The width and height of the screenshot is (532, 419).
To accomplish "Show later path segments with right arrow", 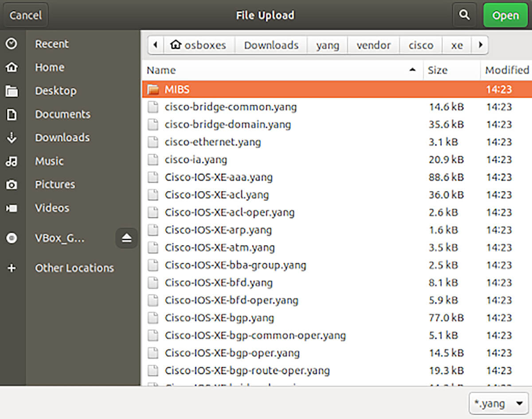I will [480, 45].
